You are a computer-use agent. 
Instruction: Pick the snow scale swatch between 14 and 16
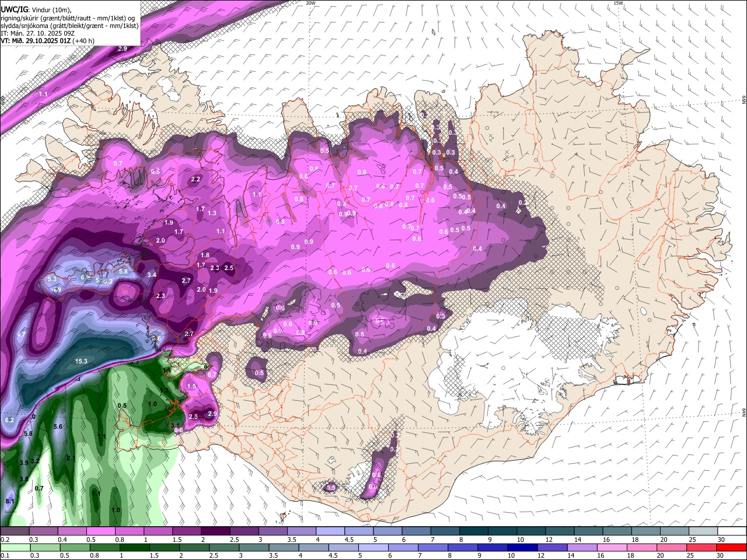pyautogui.click(x=588, y=531)
